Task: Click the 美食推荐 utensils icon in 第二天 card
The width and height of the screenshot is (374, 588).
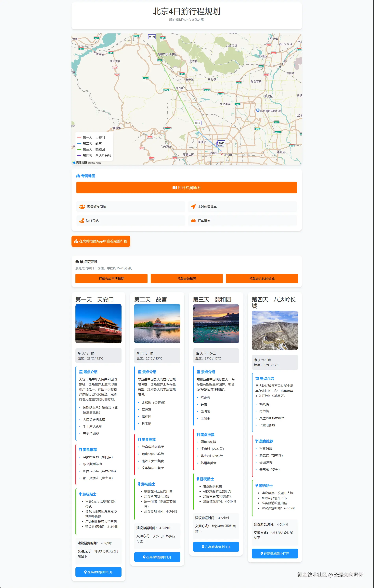Action: click(x=139, y=439)
